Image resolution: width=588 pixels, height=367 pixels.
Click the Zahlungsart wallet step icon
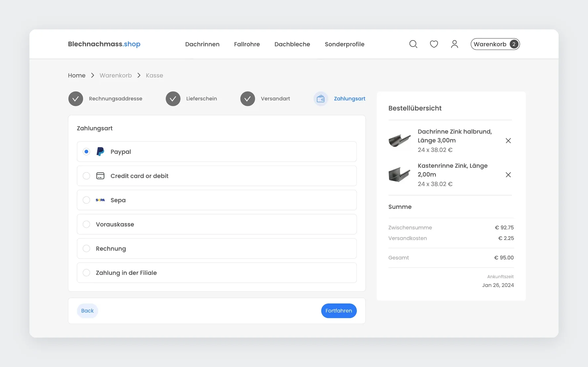tap(320, 98)
